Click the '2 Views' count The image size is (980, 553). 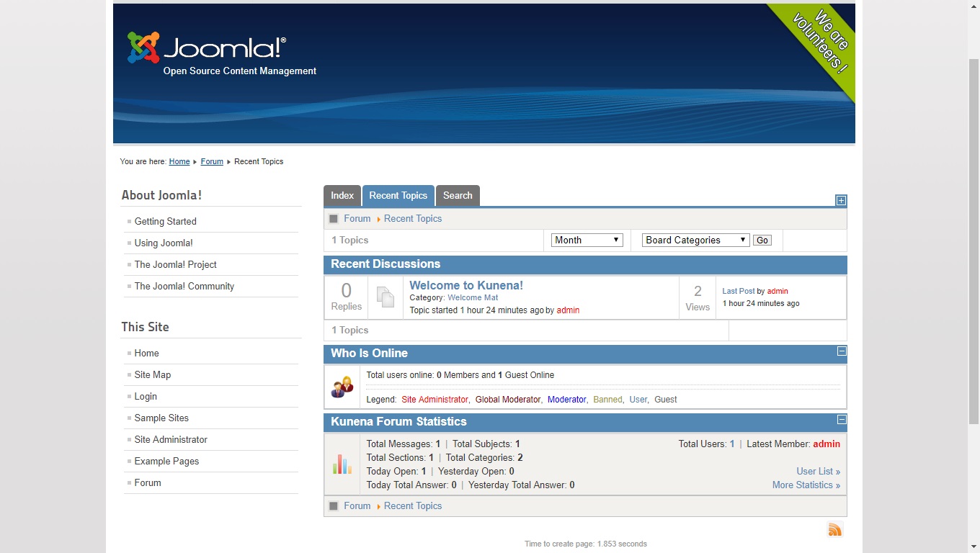coord(698,297)
